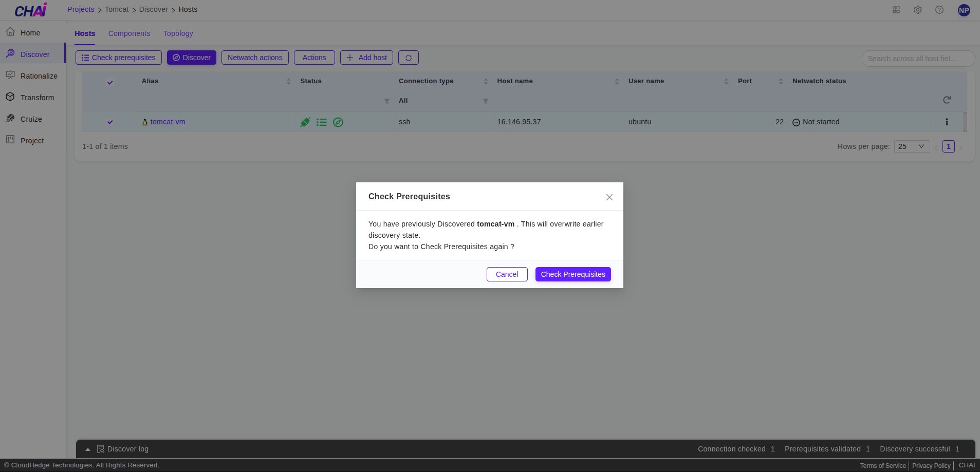
Task: Click the Linux icon beside tomcat-vm
Action: [145, 122]
